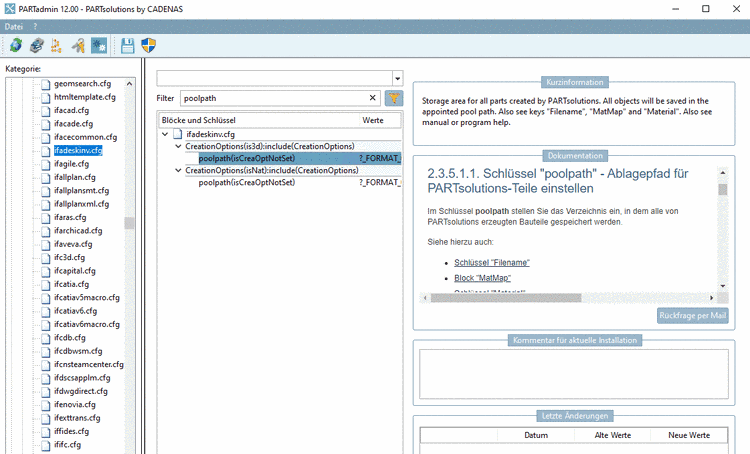Click the Datum column header
Screen dimensions: 750x454
(536, 435)
